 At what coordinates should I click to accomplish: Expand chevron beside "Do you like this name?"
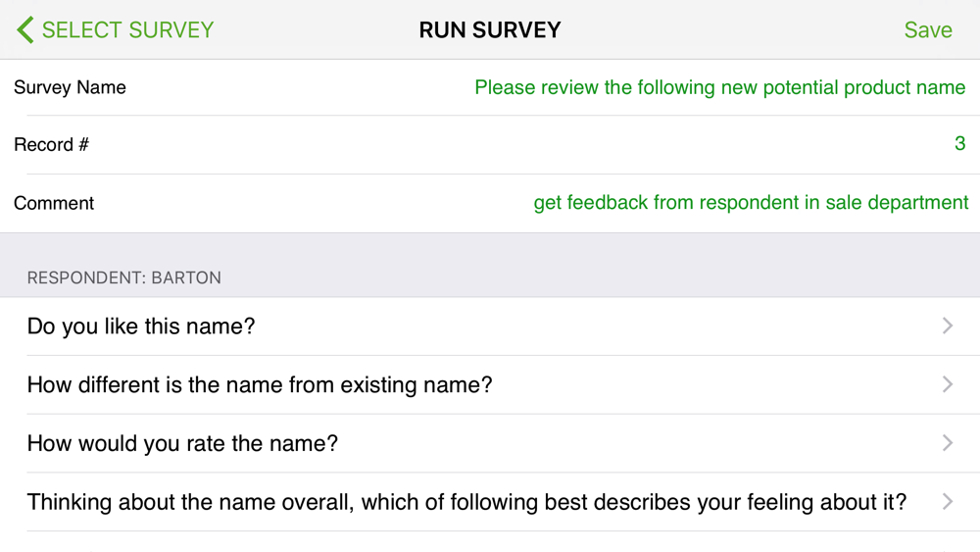click(x=948, y=326)
